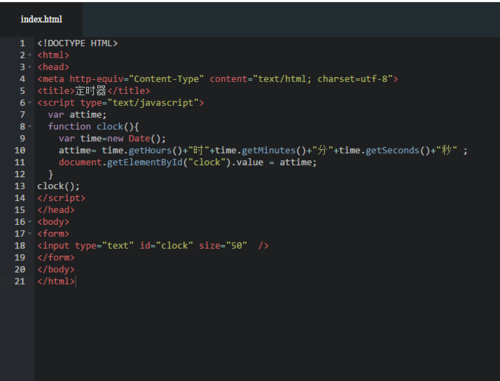This screenshot has width=500, height=381.
Task: Click line number 1 in the gutter
Action: (x=22, y=43)
